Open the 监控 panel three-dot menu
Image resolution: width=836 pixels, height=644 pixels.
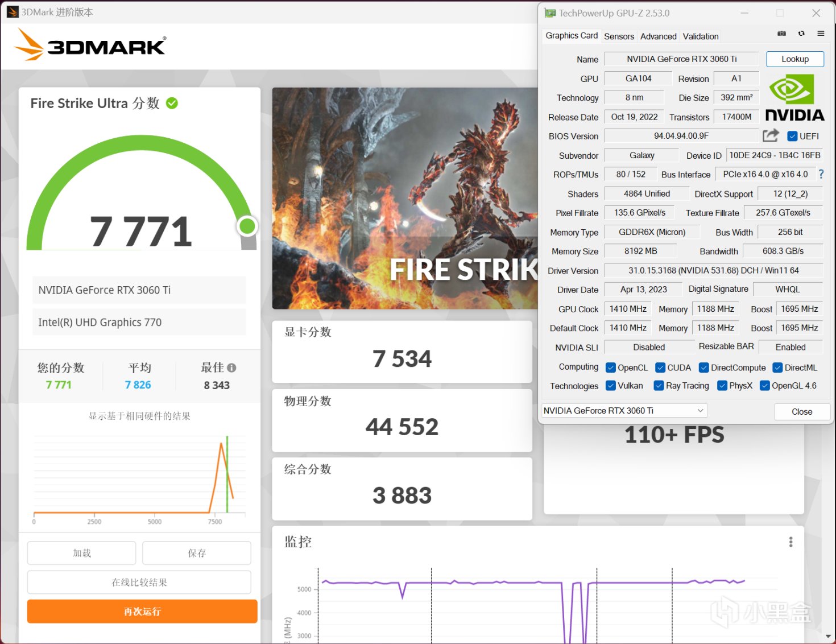tap(791, 542)
